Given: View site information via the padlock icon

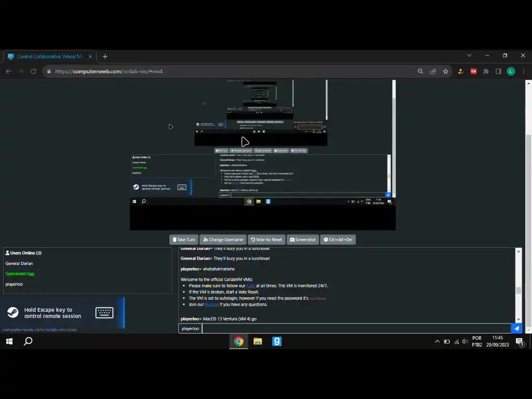Looking at the screenshot, I should (x=49, y=71).
